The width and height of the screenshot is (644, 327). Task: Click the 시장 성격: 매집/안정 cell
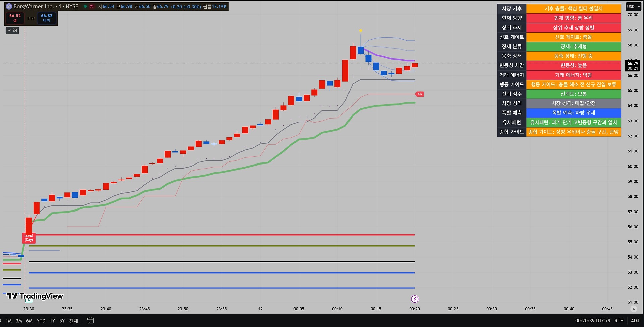(574, 103)
